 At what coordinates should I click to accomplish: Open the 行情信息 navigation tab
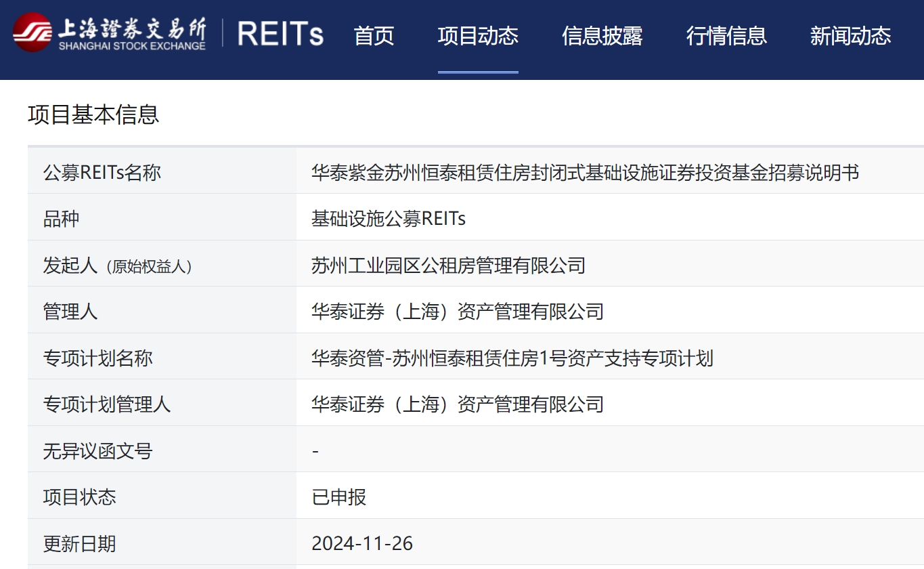point(726,35)
